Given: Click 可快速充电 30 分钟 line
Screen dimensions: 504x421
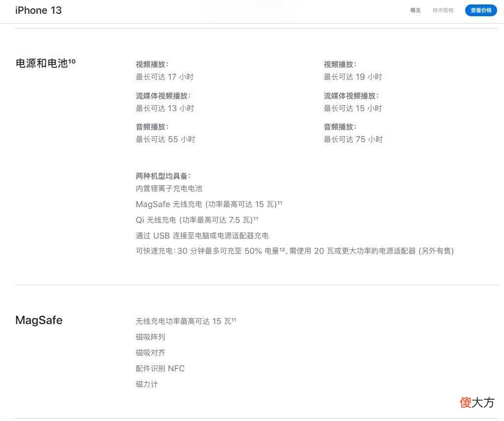Looking at the screenshot, I should tap(295, 251).
